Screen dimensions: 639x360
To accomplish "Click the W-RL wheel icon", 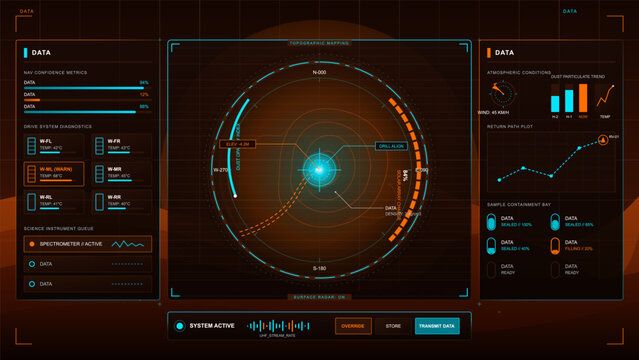I will pos(31,202).
